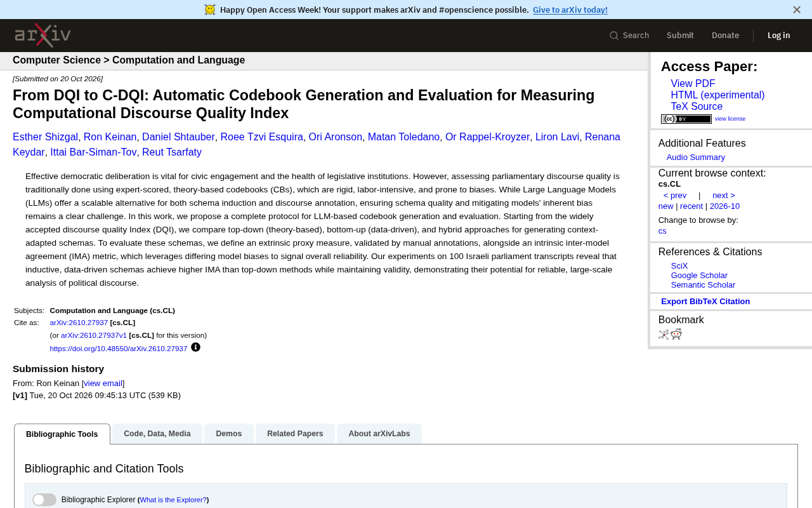
Task: Click the DOI info icon
Action: click(195, 347)
